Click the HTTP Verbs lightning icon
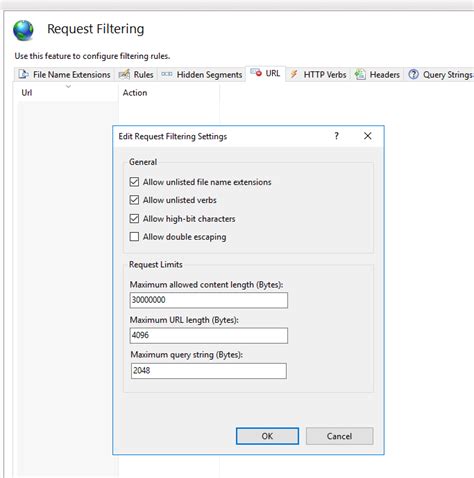474x478 pixels. click(294, 74)
